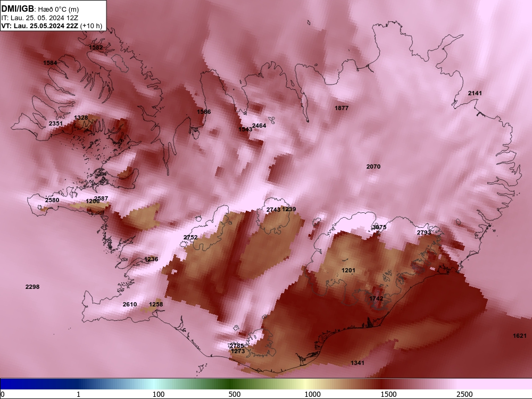Click the 1341 value off the south coast
The image size is (532, 399).
pos(358,363)
